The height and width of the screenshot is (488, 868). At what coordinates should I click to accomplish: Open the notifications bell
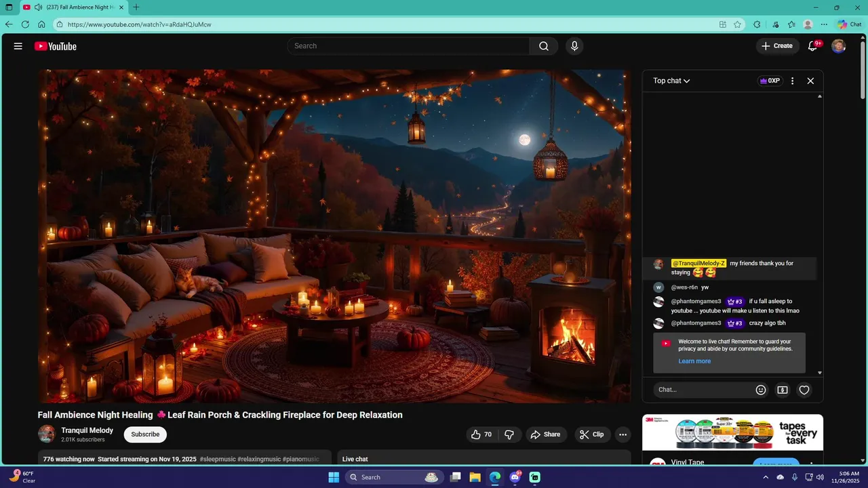pyautogui.click(x=812, y=46)
